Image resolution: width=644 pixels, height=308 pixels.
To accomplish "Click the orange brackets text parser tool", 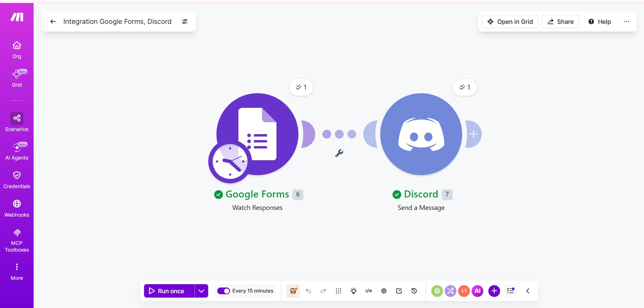I will pos(464,291).
